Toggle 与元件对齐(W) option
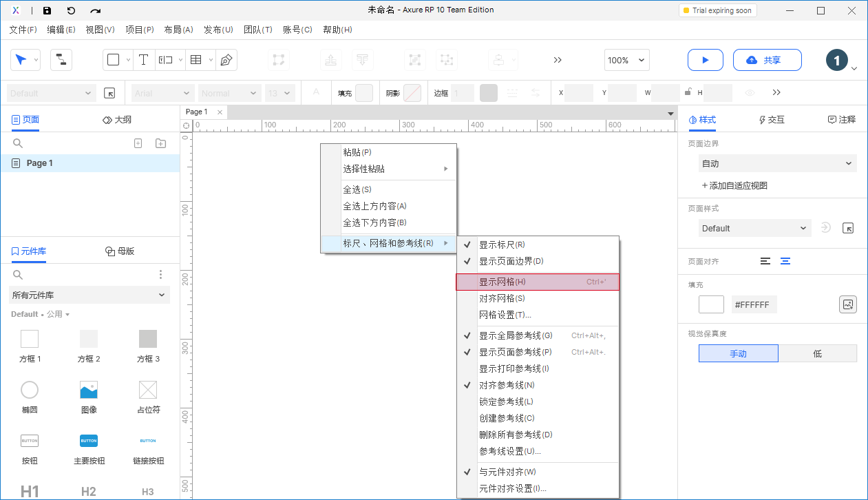This screenshot has height=500, width=868. point(538,472)
